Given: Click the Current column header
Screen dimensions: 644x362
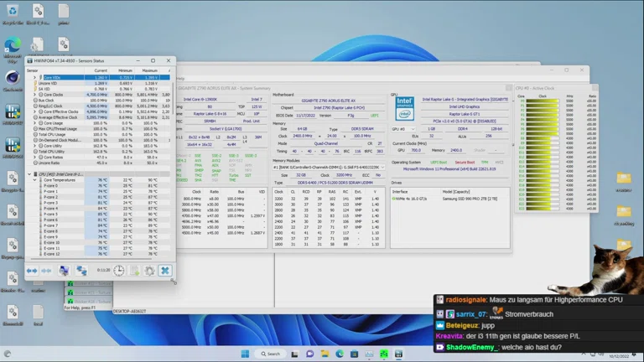Looking at the screenshot, I should (x=100, y=70).
